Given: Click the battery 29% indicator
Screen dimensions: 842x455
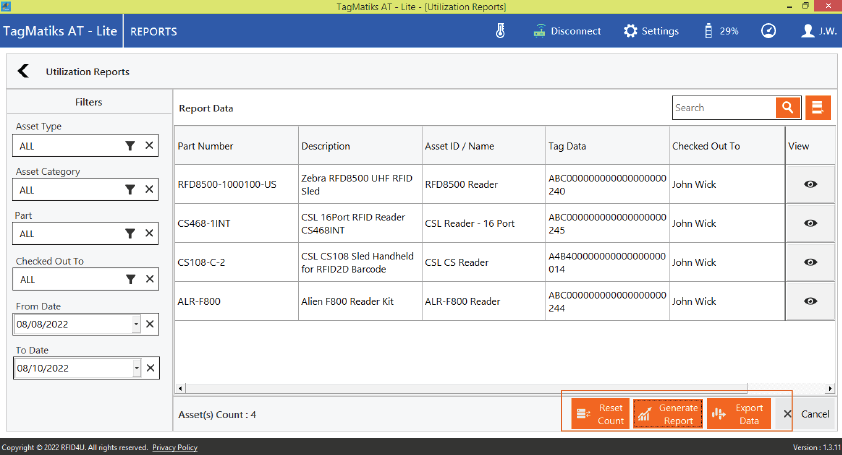Looking at the screenshot, I should (x=721, y=31).
